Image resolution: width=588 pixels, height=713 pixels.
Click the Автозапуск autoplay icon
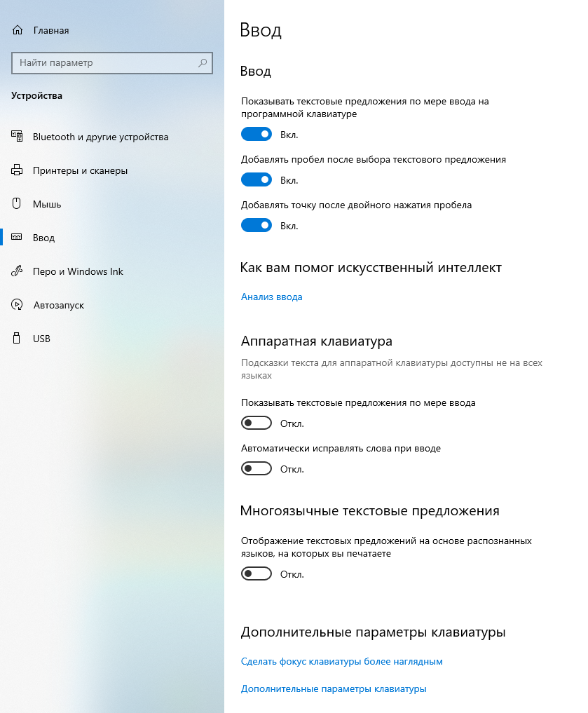(17, 305)
